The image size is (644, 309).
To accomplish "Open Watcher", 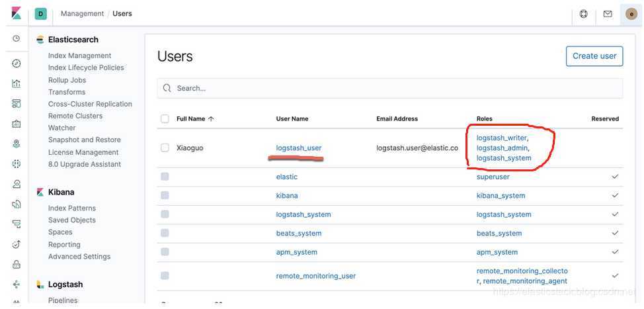I will click(x=61, y=128).
